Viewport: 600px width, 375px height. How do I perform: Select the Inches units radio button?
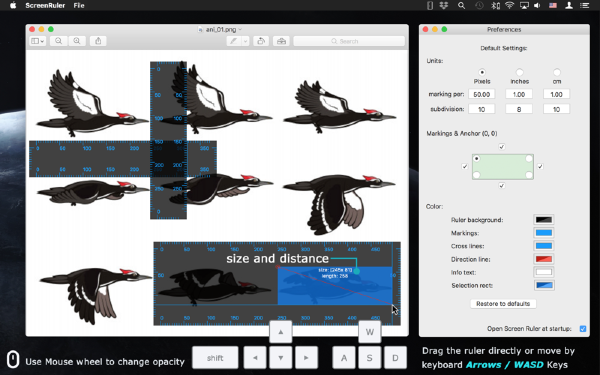tap(519, 72)
